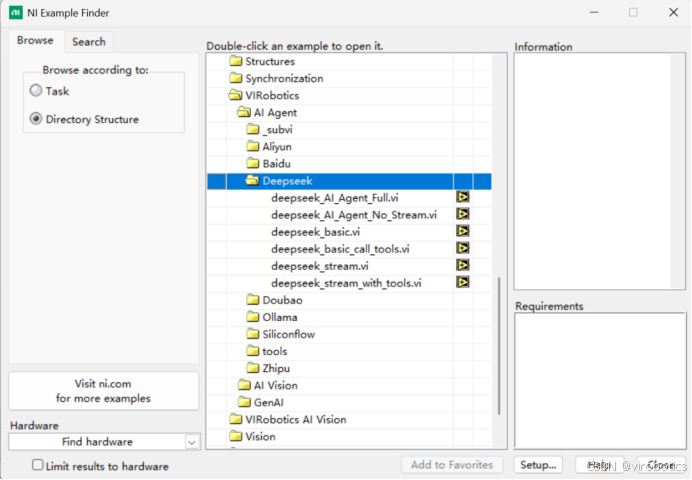
Task: Select deepseek_stream.vi in the list
Action: pyautogui.click(x=320, y=266)
